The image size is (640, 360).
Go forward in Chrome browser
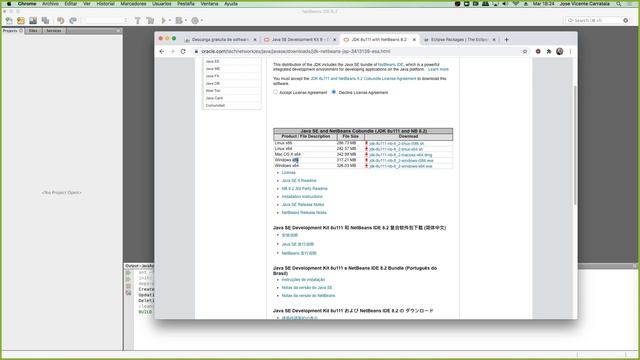click(172, 51)
